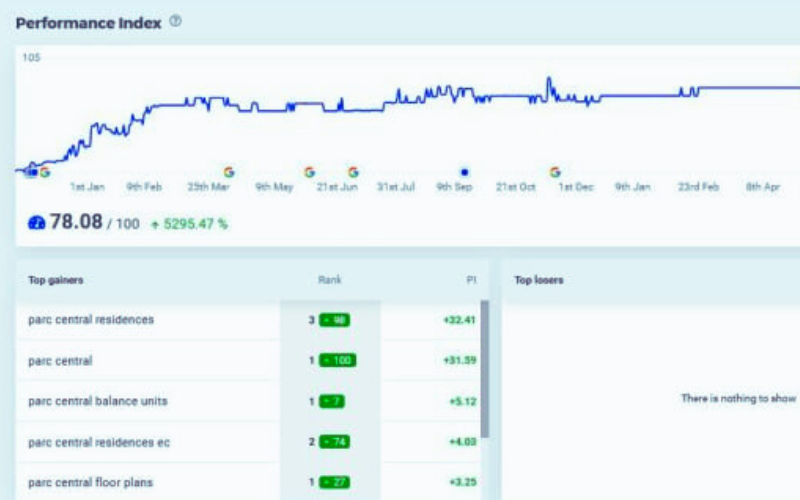Open 'parc central residences ec' keyword
The image size is (800, 500).
(x=99, y=442)
